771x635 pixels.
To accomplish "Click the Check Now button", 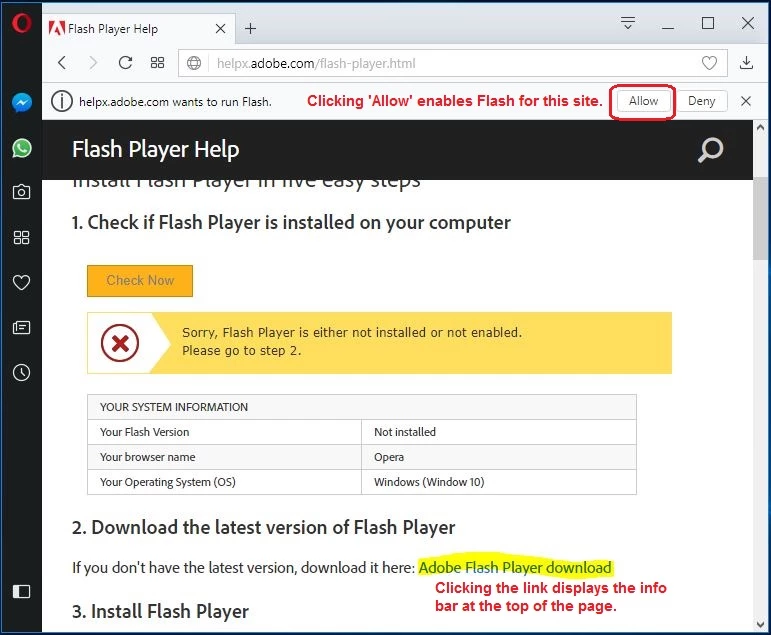I will click(x=140, y=281).
